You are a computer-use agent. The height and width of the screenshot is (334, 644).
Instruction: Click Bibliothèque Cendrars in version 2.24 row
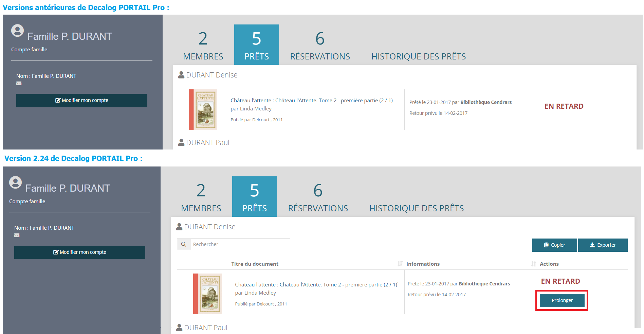(484, 284)
